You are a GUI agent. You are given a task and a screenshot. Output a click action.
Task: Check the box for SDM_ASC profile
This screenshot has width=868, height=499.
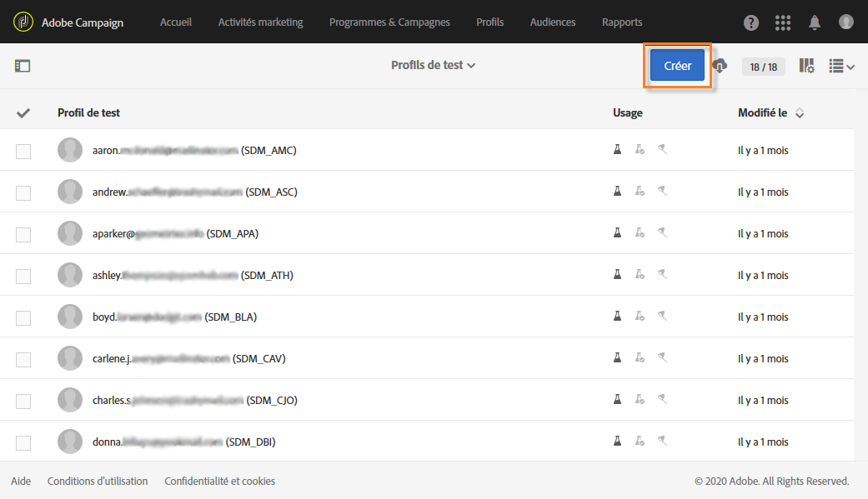click(23, 193)
